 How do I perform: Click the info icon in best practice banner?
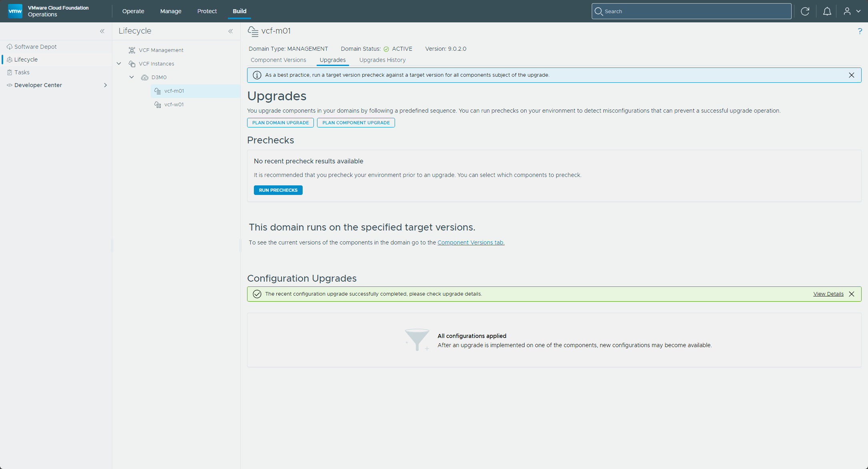[x=257, y=75]
